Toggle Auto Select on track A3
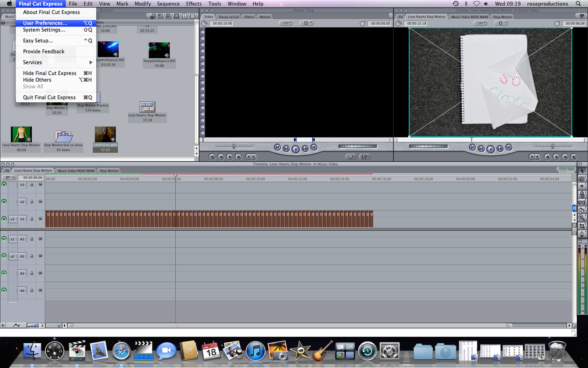Viewport: 588px width, 368px height. 40,273
